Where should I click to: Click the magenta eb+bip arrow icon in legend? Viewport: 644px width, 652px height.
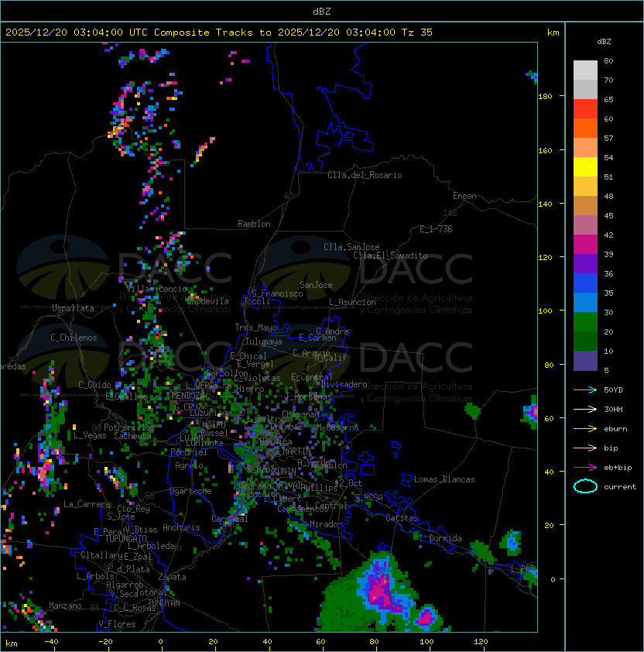(585, 468)
